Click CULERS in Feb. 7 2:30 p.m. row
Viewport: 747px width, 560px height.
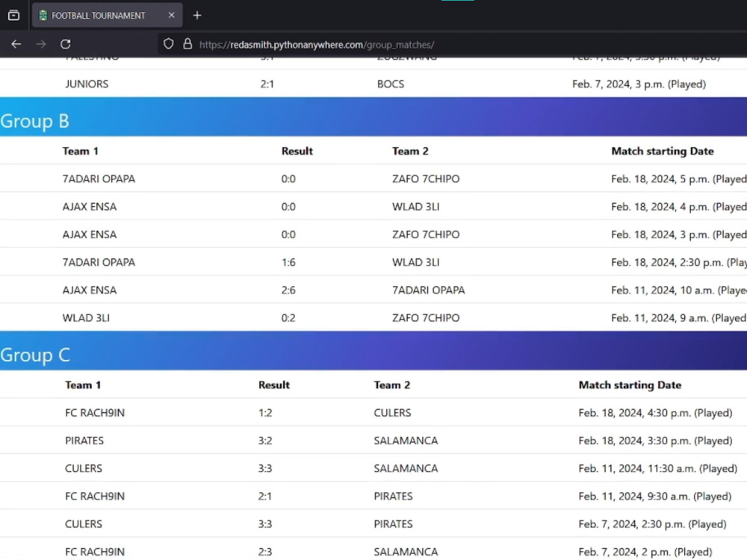(x=84, y=524)
